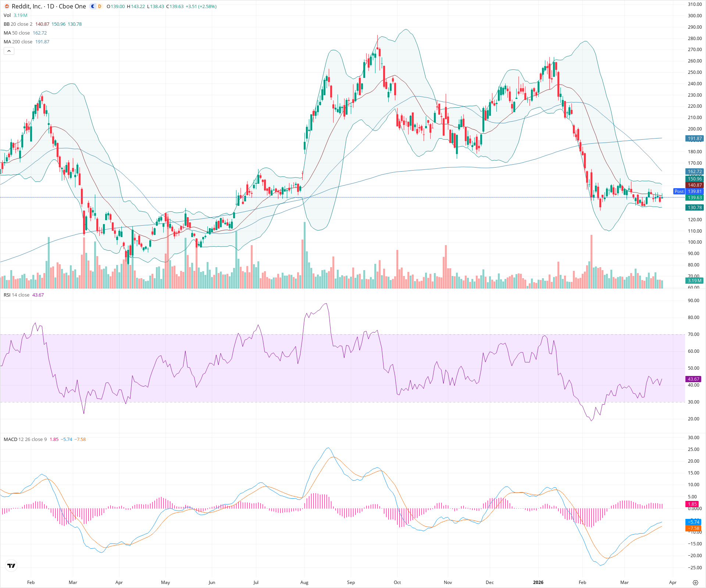Image resolution: width=706 pixels, height=588 pixels.
Task: Click the 191.87 price label on right scale
Action: (x=694, y=139)
